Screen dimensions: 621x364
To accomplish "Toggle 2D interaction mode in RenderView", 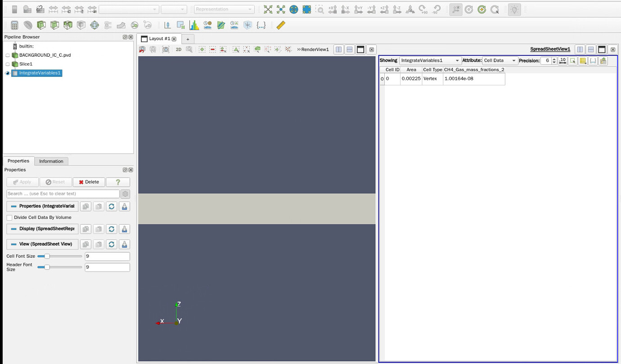I will tap(179, 49).
